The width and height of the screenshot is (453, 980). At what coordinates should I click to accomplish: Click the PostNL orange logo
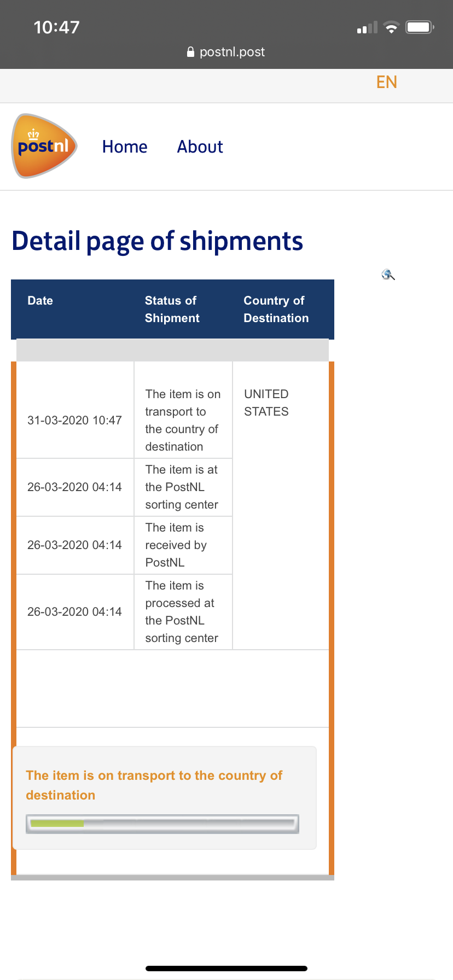44,146
